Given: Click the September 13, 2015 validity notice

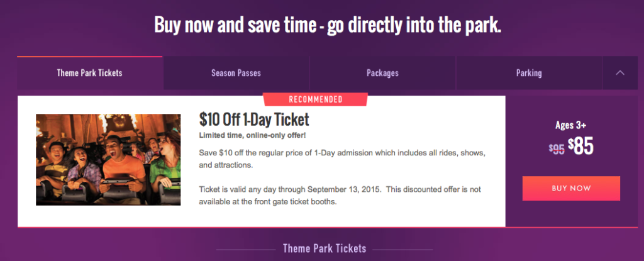Looking at the screenshot, I should click(340, 196).
